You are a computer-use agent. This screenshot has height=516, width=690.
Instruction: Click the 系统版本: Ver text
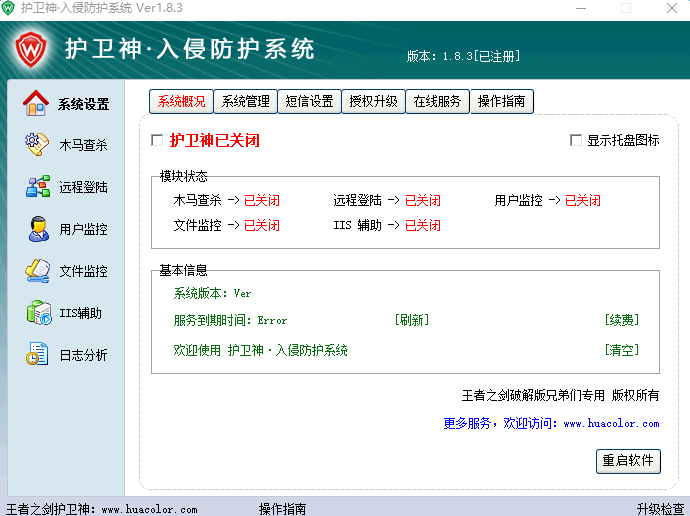[212, 293]
